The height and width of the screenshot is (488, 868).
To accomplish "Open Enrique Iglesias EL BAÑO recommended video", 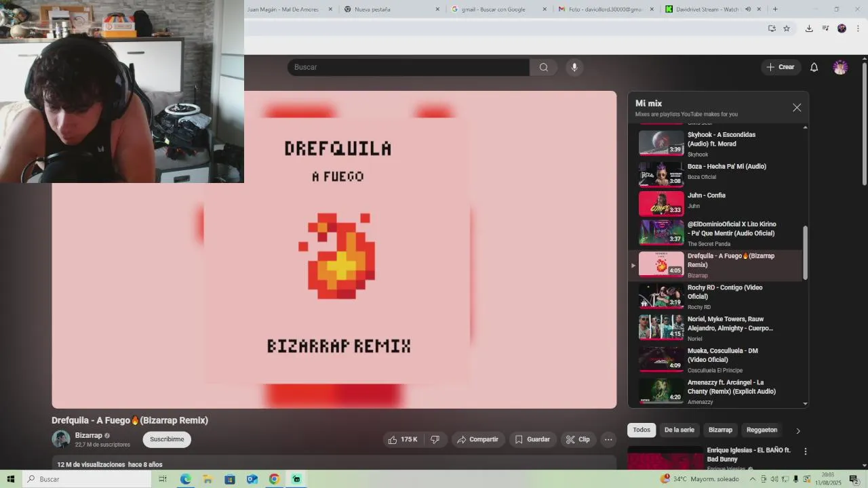I will [x=710, y=458].
